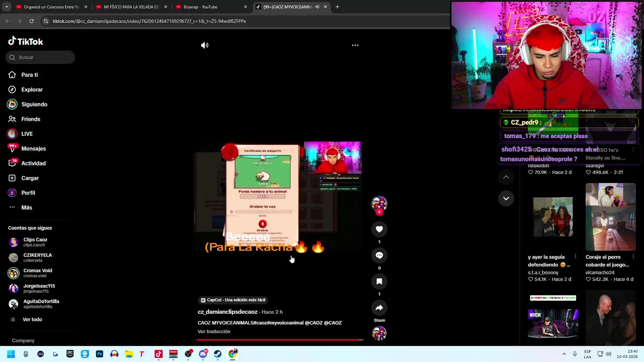
Task: Open Clips Caoz followed account
Action: 35,242
